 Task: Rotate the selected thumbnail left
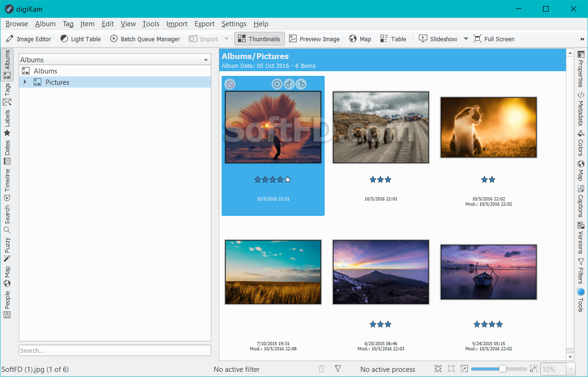(289, 84)
